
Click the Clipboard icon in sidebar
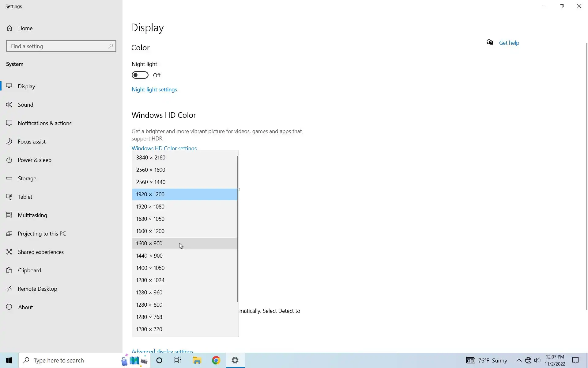pyautogui.click(x=9, y=270)
